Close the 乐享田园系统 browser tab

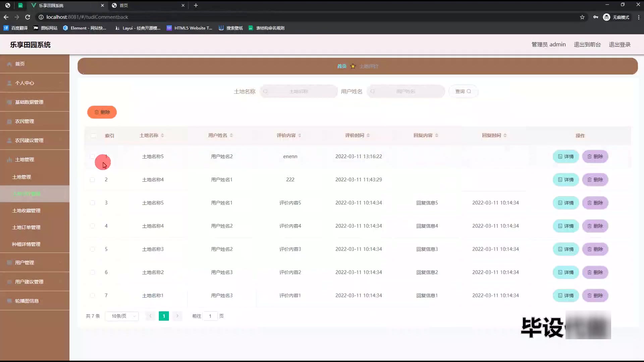(x=102, y=5)
